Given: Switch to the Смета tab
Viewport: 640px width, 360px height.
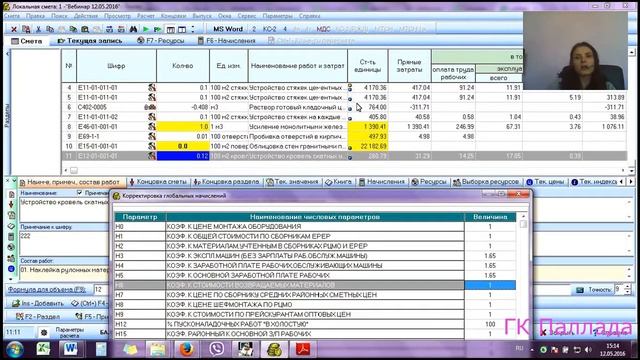Looking at the screenshot, I should click(x=27, y=41).
